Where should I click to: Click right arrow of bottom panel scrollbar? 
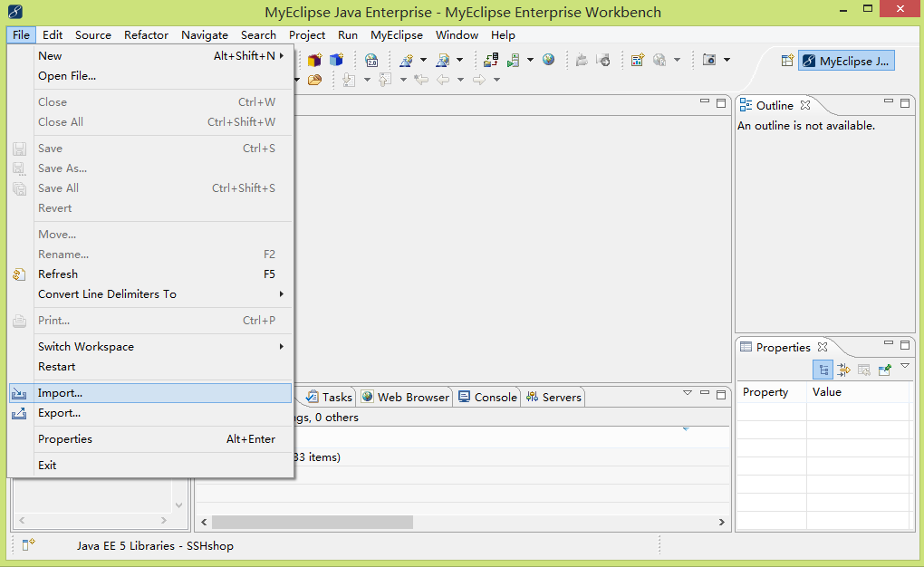click(721, 523)
